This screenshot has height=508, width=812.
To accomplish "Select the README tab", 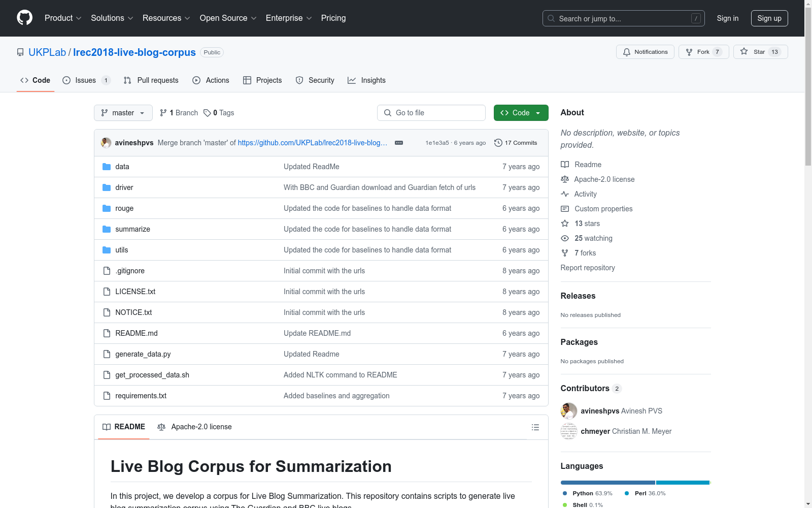I will 124,427.
